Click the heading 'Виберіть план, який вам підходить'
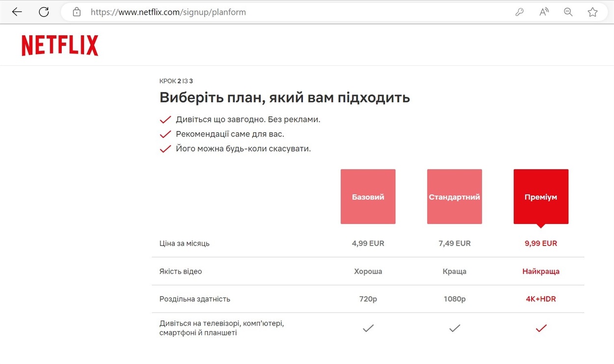 (284, 97)
